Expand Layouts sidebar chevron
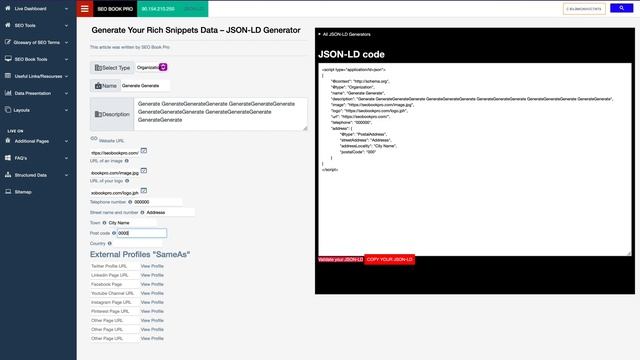The image size is (640, 360). tap(66, 110)
